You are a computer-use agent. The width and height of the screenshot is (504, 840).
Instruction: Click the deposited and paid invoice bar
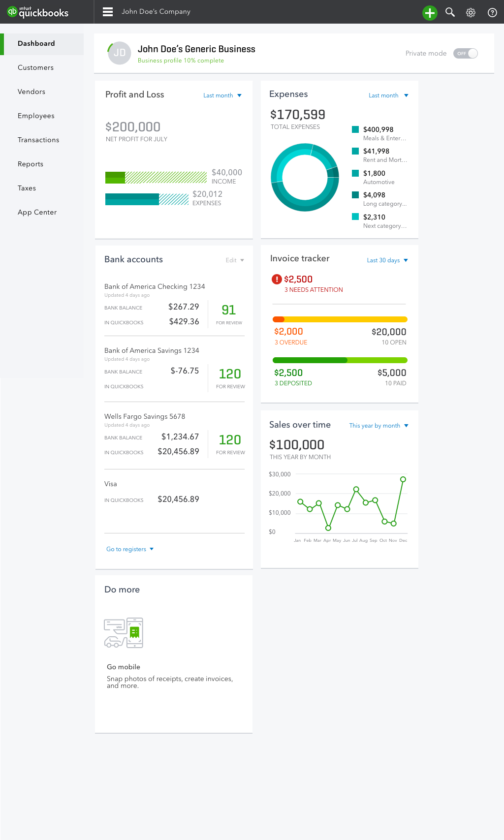coord(340,360)
